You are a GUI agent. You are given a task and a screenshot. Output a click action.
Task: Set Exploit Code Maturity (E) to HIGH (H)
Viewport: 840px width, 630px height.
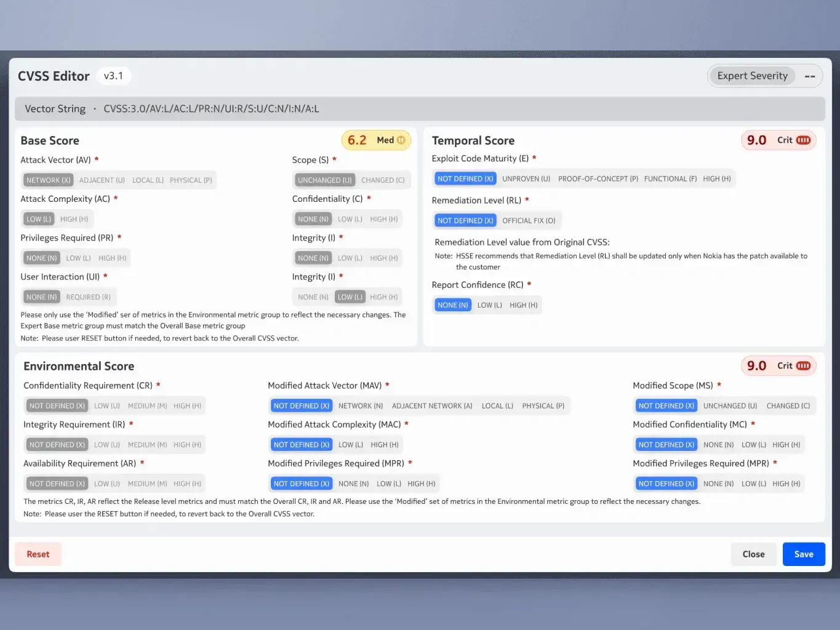[x=717, y=179]
